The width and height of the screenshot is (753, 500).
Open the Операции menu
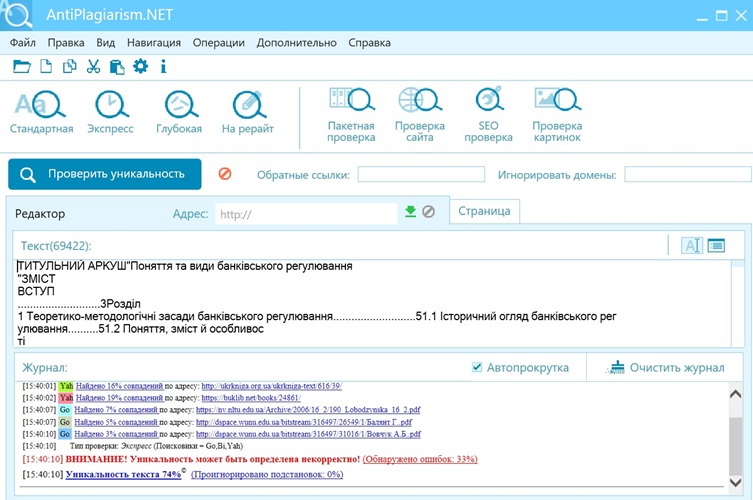coord(219,43)
